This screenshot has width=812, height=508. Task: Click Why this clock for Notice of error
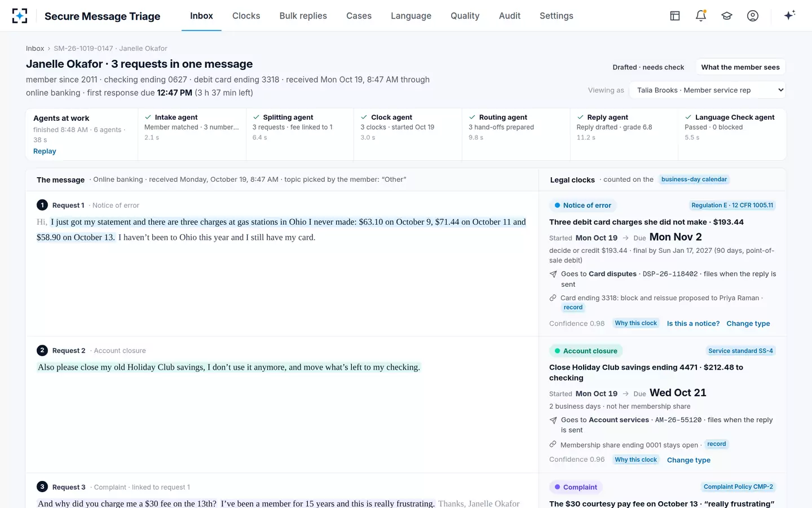(x=636, y=323)
